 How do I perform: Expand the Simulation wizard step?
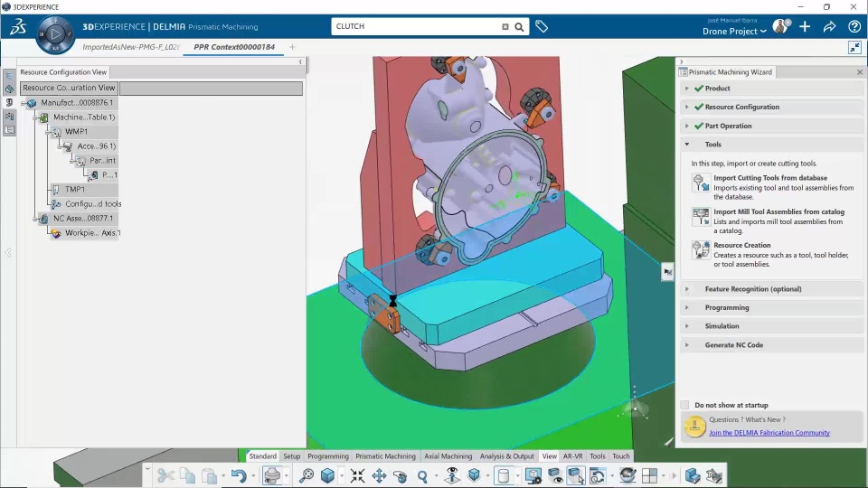pos(687,326)
